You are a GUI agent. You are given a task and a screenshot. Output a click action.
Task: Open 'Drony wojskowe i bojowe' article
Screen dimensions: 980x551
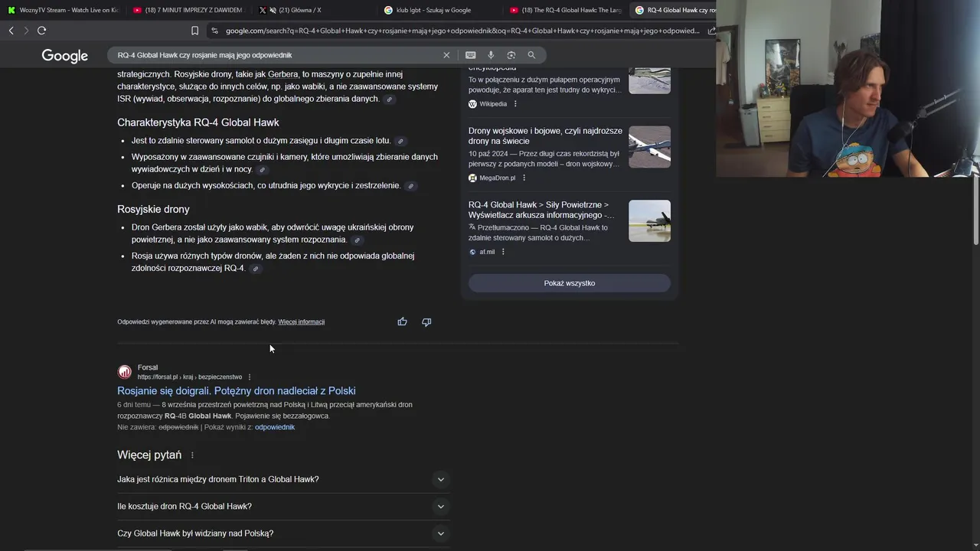545,136
